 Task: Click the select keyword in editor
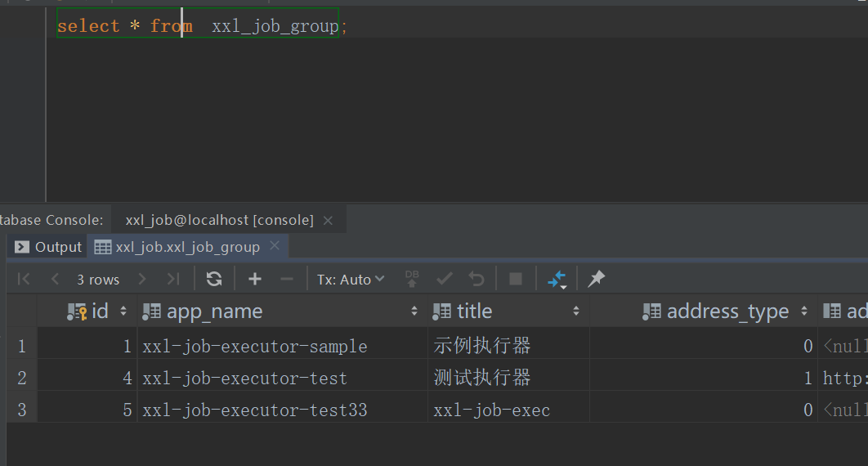click(88, 26)
